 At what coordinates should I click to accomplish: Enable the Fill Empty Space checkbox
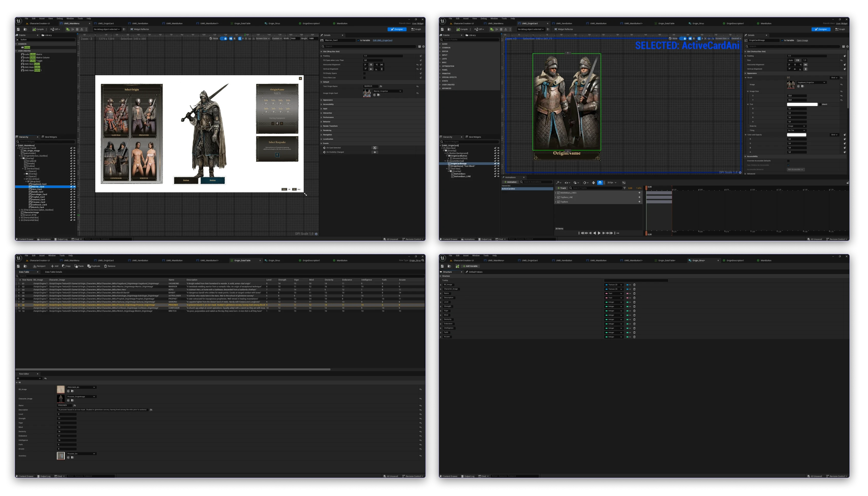(x=365, y=73)
